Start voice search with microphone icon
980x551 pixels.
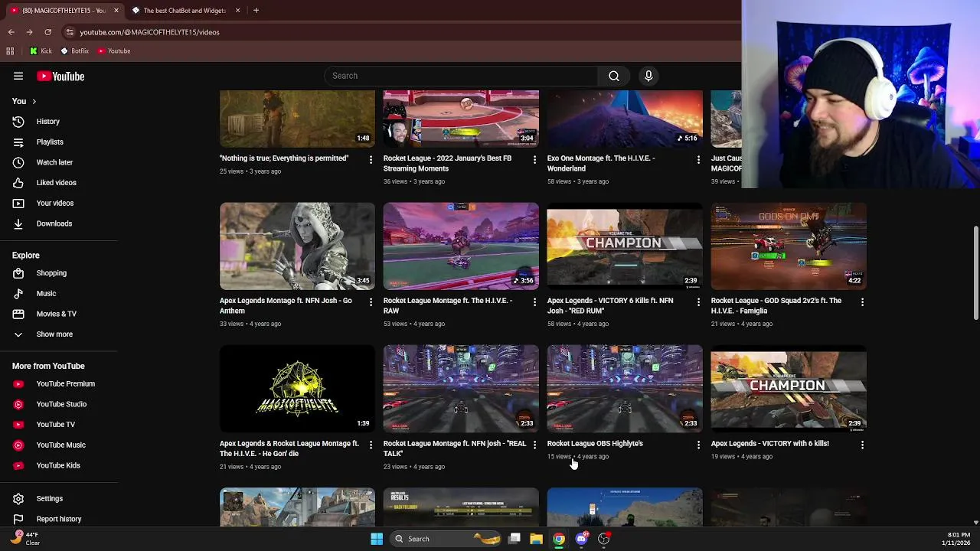click(648, 76)
